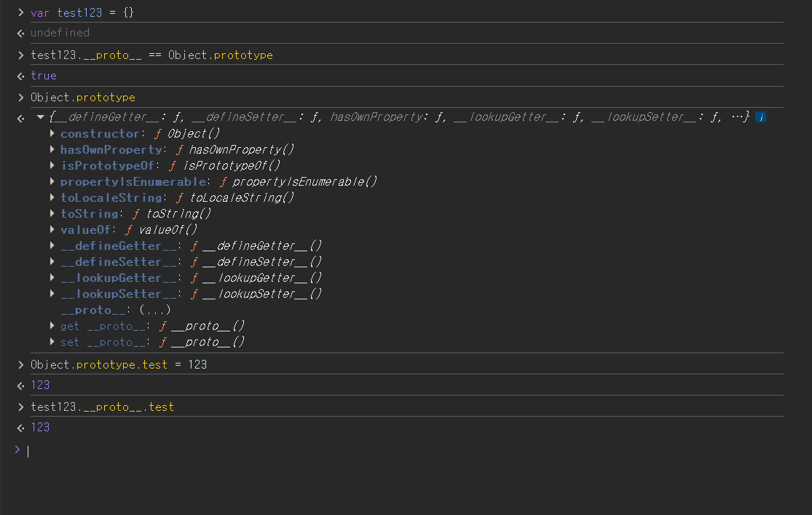Collapse the expanded Object.prototype result

pyautogui.click(x=41, y=117)
